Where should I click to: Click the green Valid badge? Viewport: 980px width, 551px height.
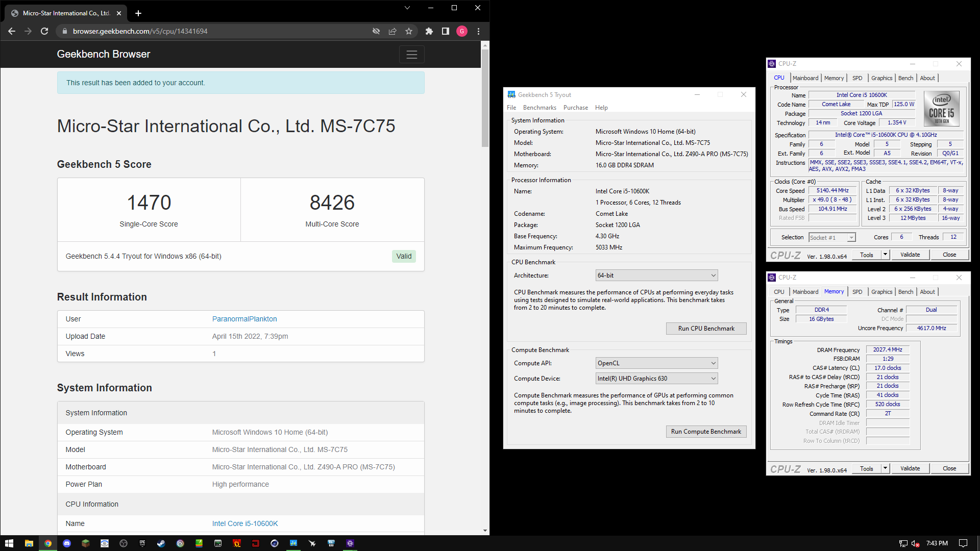(404, 256)
